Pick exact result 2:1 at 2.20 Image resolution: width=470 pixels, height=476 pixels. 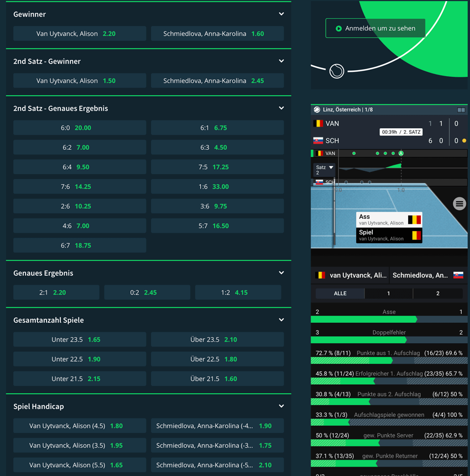tap(56, 292)
